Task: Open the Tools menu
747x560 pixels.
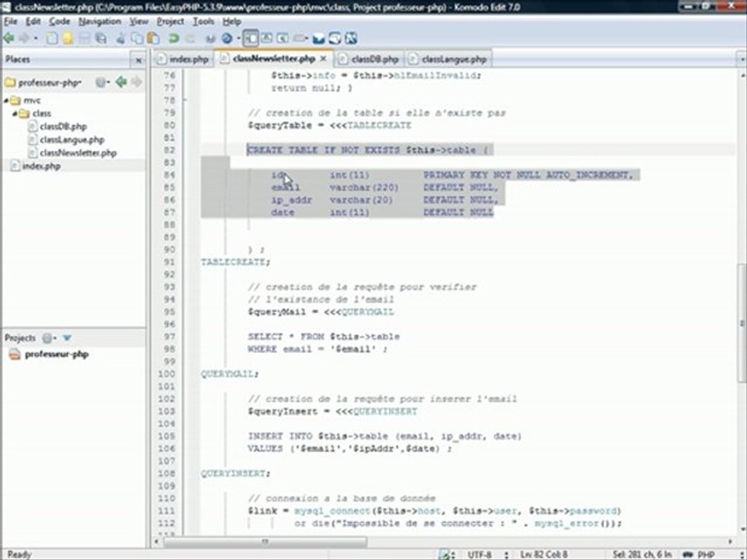Action: (x=203, y=22)
